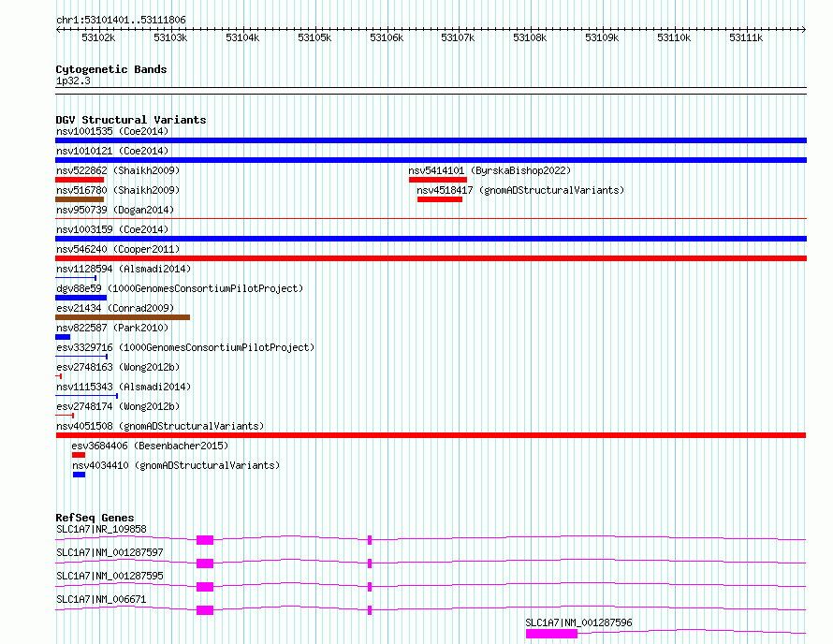
Task: Click DGV Structural Variants track title
Action: (x=131, y=120)
